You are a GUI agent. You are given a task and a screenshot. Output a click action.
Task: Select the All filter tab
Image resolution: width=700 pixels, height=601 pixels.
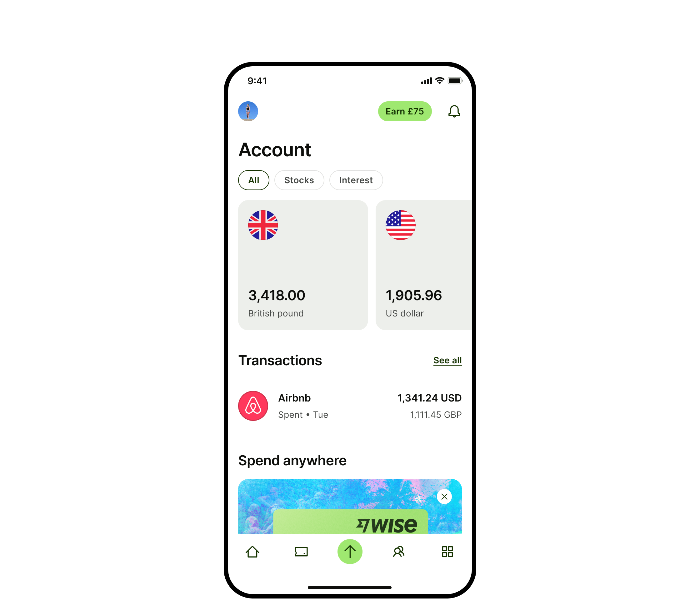253,180
